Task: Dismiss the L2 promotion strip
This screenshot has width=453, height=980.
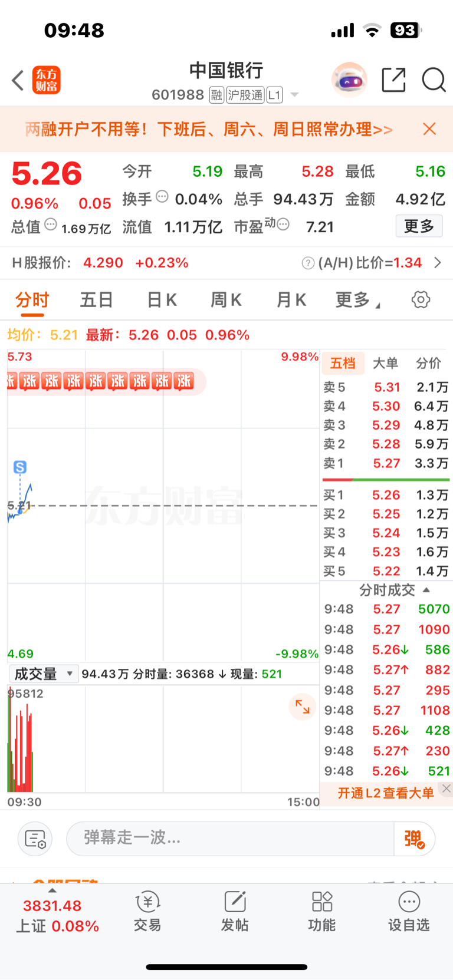Action: (447, 788)
